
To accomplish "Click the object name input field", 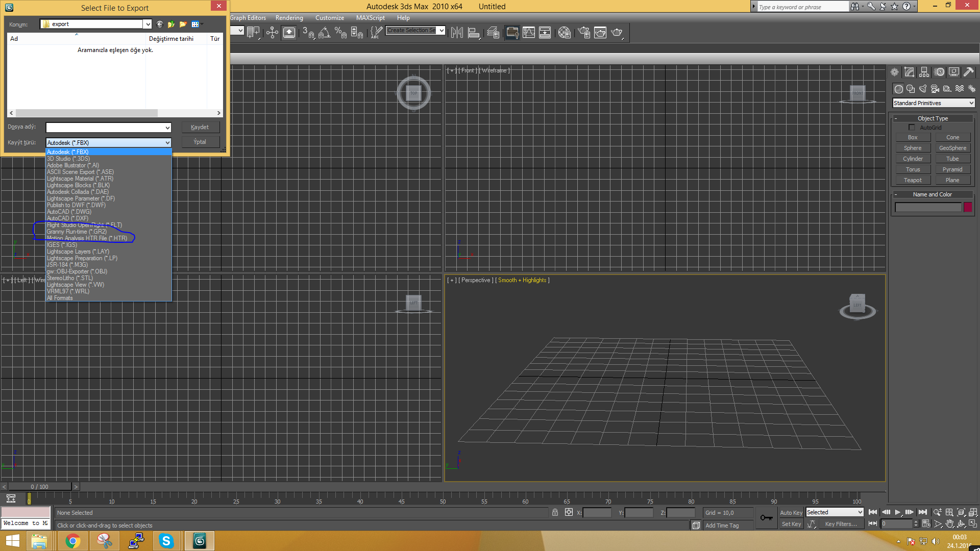I will click(928, 207).
